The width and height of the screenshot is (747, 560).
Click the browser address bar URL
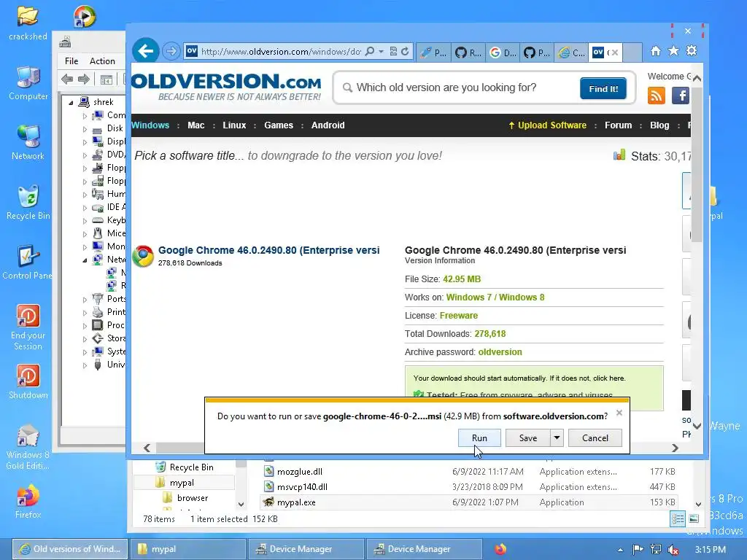281,52
